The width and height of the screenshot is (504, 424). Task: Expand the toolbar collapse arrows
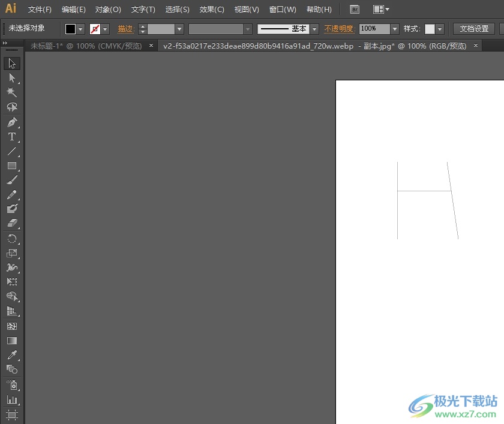[x=5, y=43]
